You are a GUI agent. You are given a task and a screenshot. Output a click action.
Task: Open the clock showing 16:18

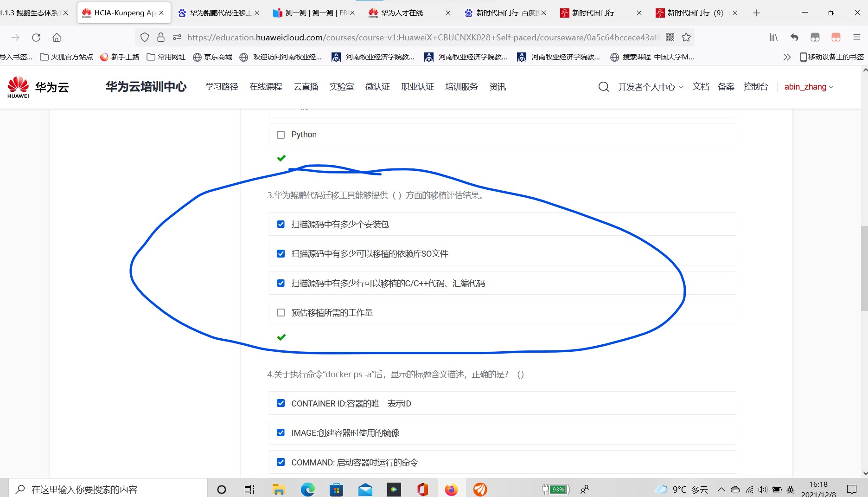(x=818, y=489)
